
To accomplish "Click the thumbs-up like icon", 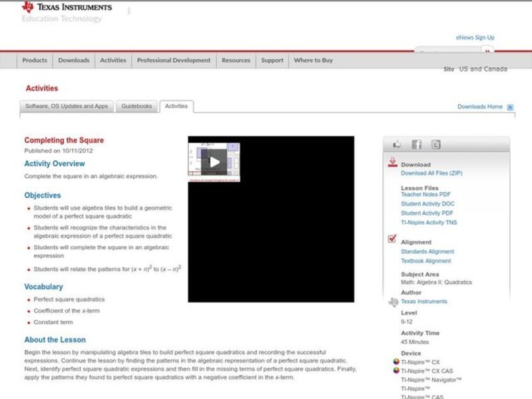I will tap(397, 144).
